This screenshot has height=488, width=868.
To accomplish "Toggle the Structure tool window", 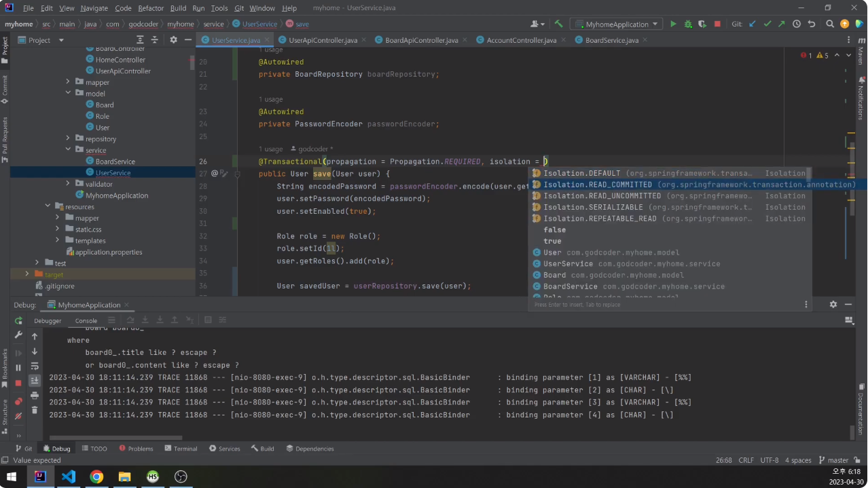I will [5, 416].
